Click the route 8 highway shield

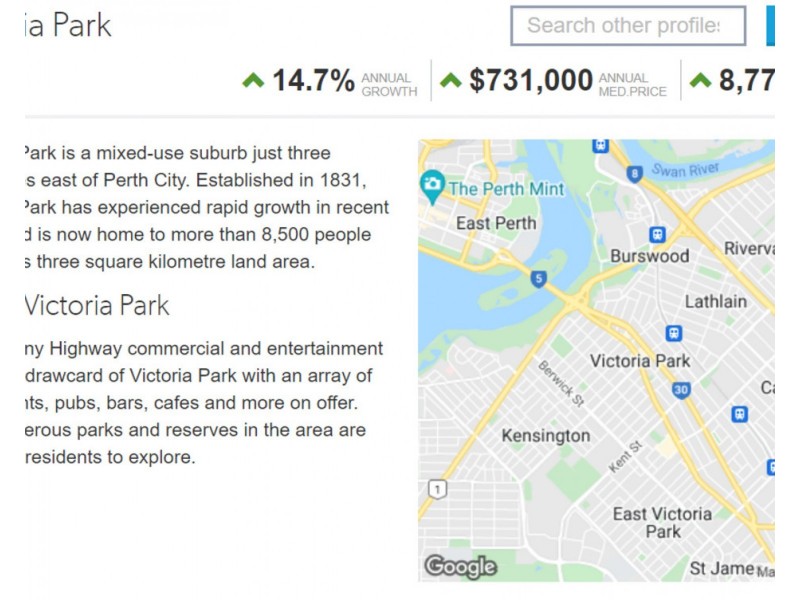click(x=634, y=174)
